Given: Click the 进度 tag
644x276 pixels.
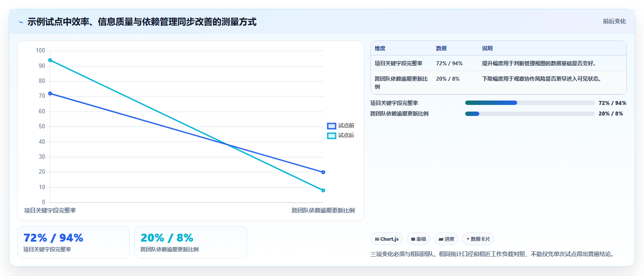Looking at the screenshot, I should click(446, 239).
